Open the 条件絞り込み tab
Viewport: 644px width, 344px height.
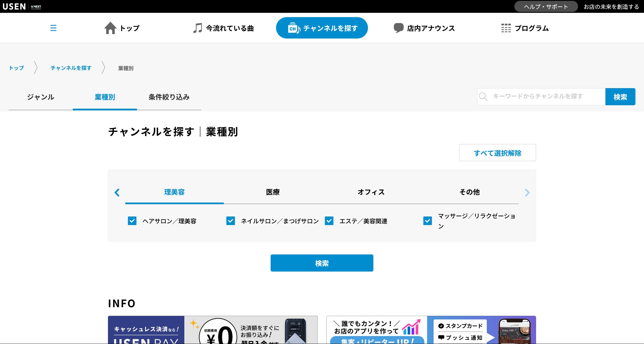pos(169,97)
